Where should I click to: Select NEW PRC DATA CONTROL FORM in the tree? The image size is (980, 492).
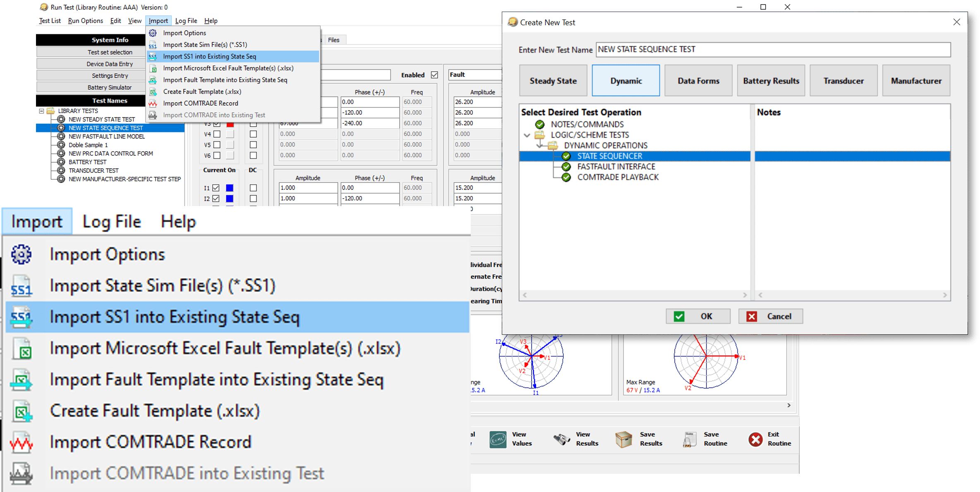(110, 154)
